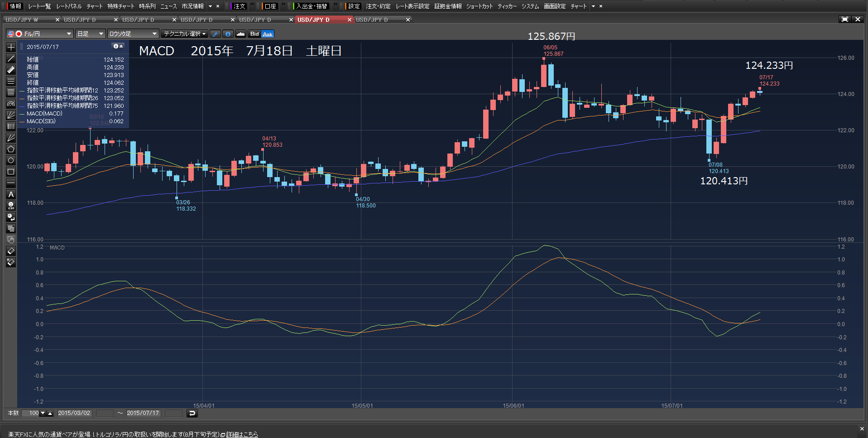Click the return arrow button beside date range
This screenshot has width=868, height=438.
(x=192, y=413)
